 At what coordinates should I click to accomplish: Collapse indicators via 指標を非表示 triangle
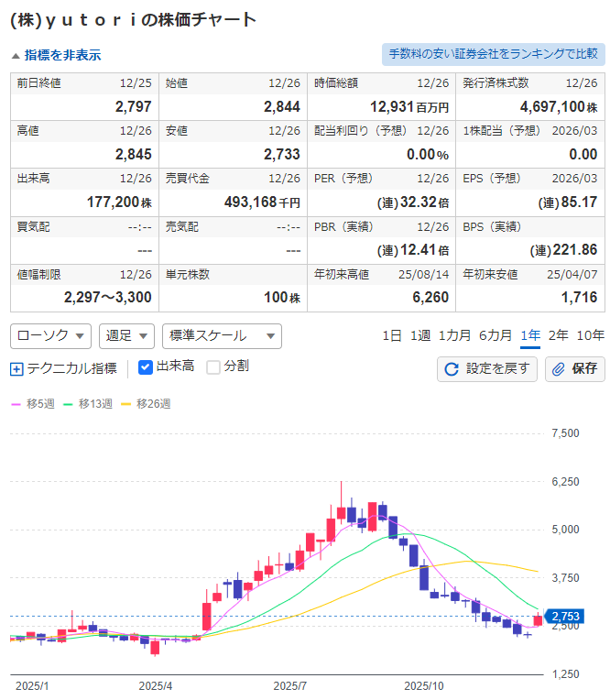point(16,56)
